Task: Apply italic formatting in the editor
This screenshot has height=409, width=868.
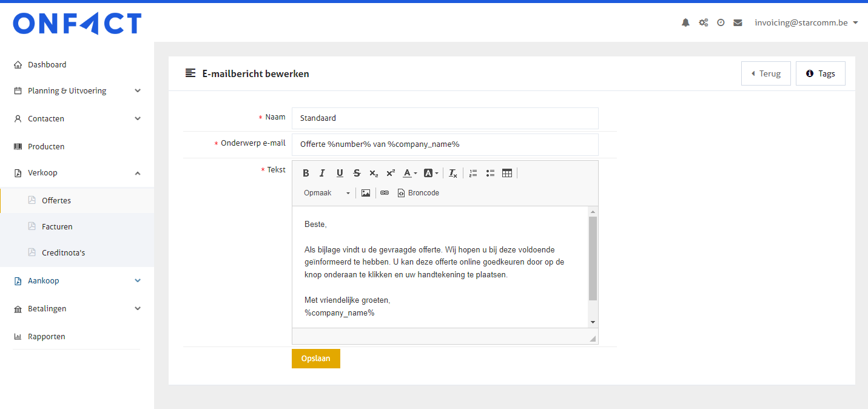Action: [x=323, y=173]
